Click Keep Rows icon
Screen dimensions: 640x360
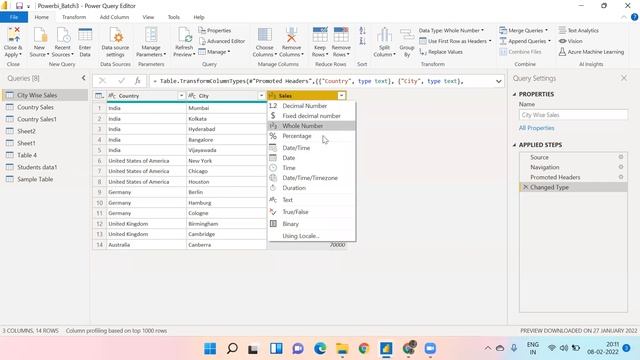(320, 35)
